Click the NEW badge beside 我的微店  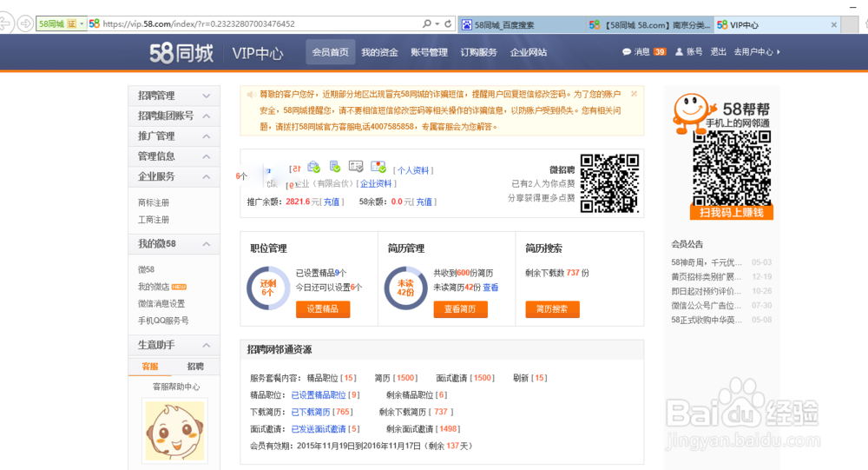[179, 287]
